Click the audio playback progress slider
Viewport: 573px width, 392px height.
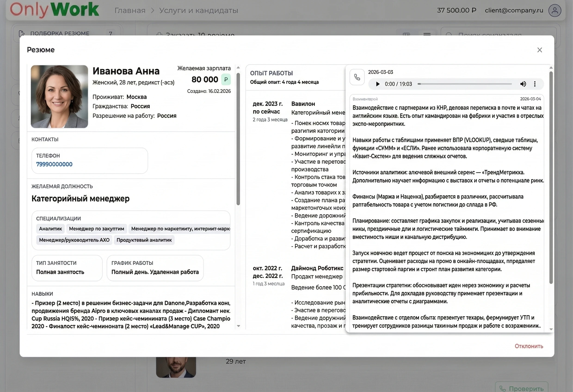pos(465,84)
